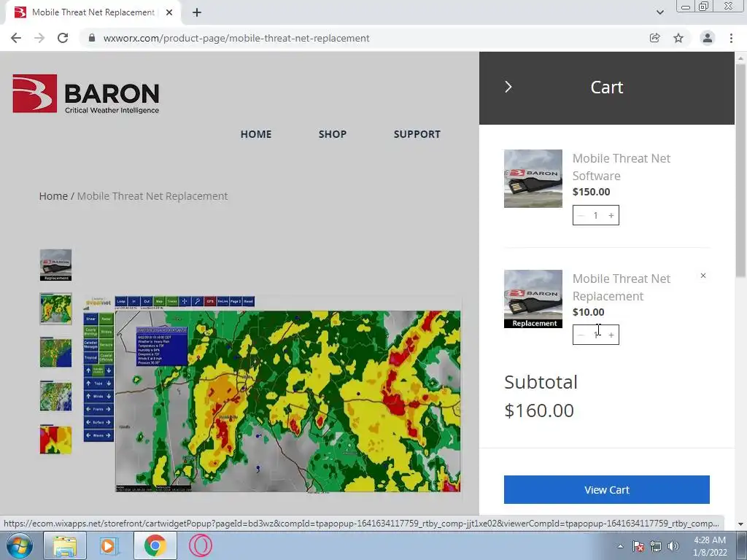Select the second radar map thumbnail

point(55,308)
